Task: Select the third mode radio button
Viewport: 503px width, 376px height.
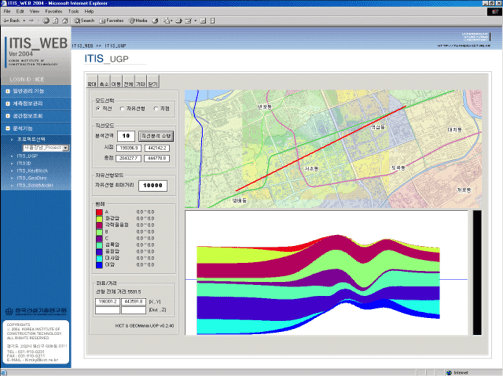Action: [x=156, y=109]
